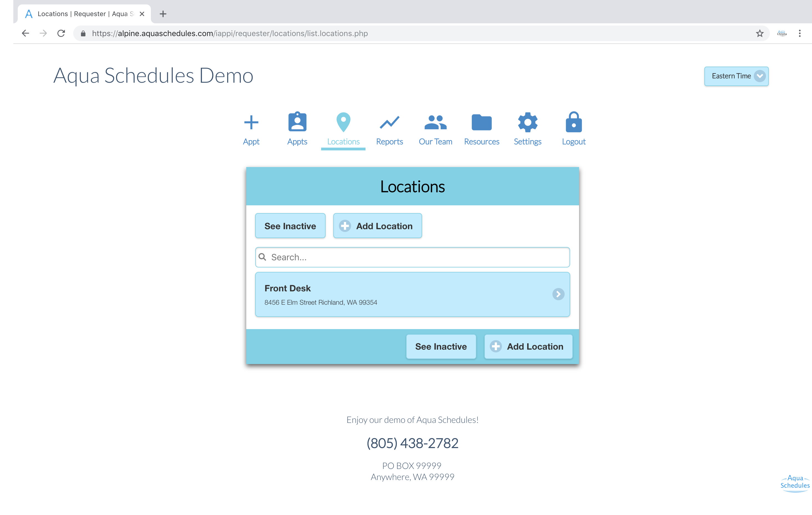Image resolution: width=812 pixels, height=515 pixels.
Task: Click the Logout padlock icon
Action: [x=574, y=122]
